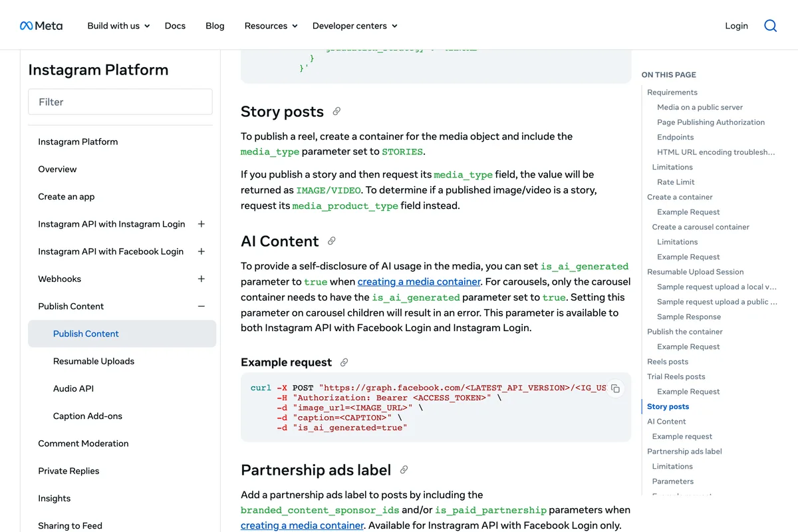Jump to Endpoints section

675,137
